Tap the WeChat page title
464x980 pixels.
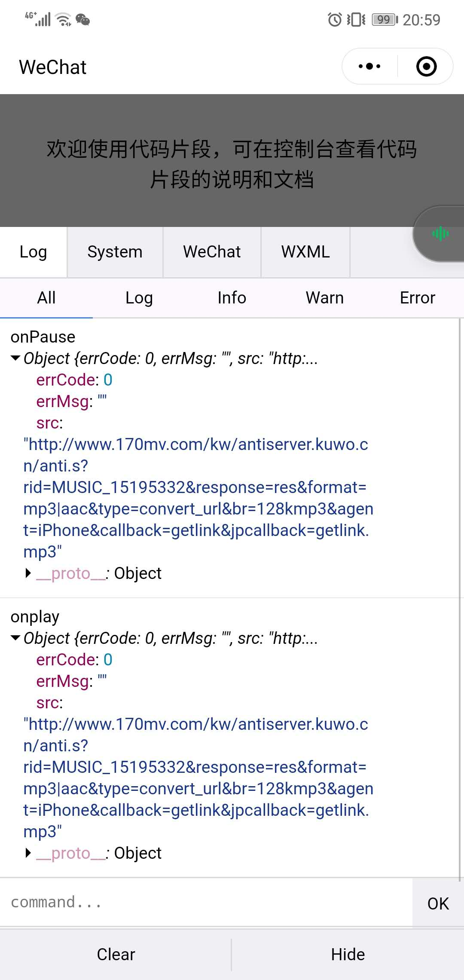tap(52, 67)
